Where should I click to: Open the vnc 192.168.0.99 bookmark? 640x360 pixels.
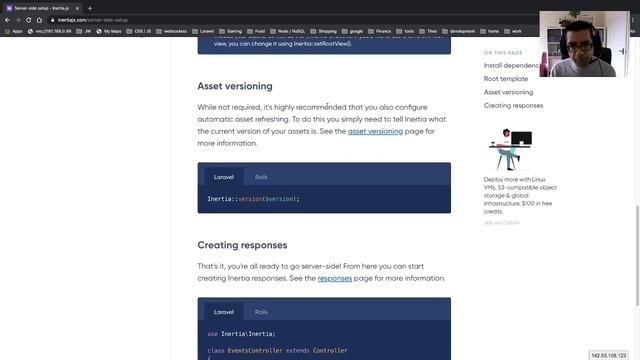(49, 31)
